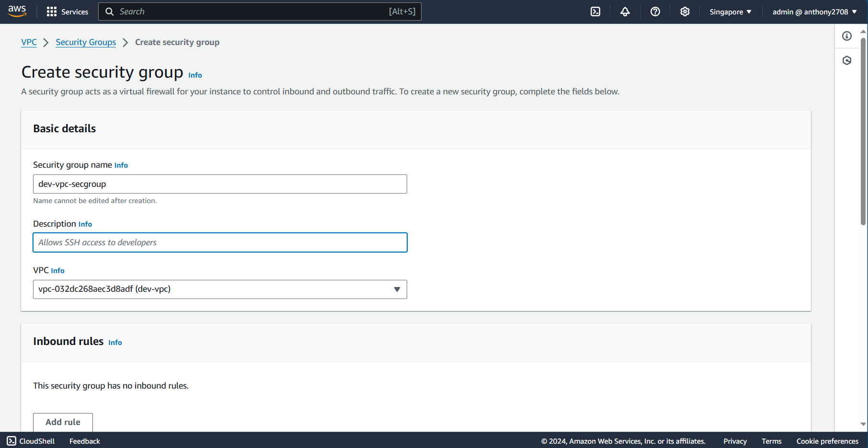Open Feedback in the footer
The width and height of the screenshot is (868, 448).
85,441
